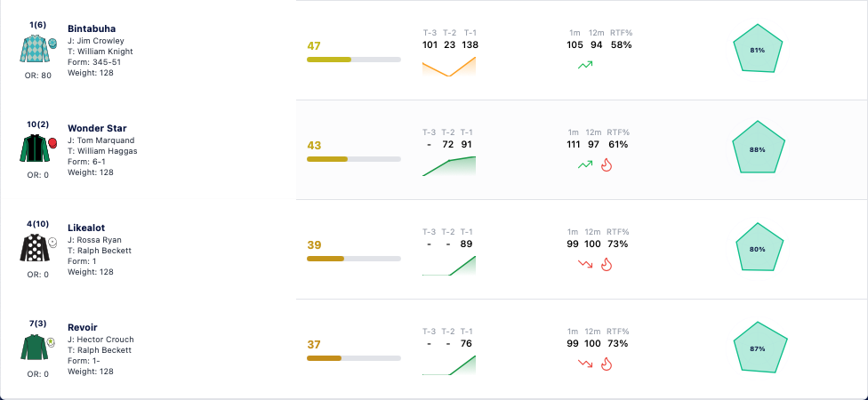The image size is (868, 400).
Task: Open the Revoir horse name link
Action: [x=83, y=327]
